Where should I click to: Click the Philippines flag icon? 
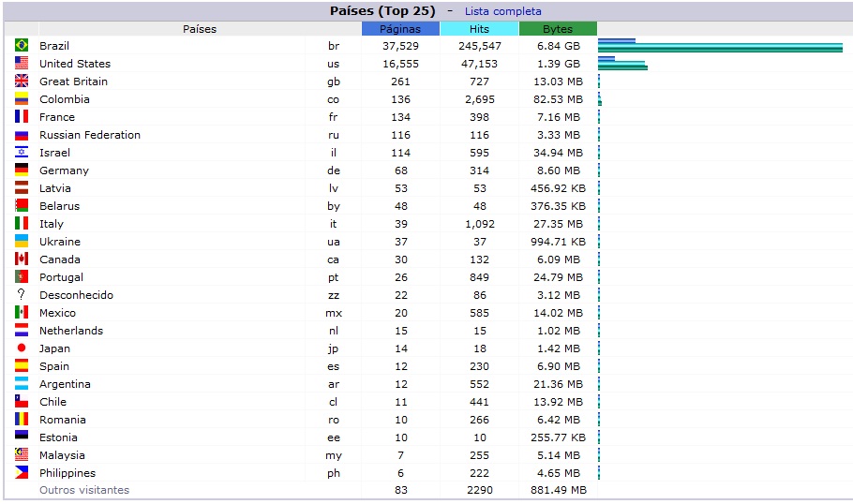click(22, 473)
